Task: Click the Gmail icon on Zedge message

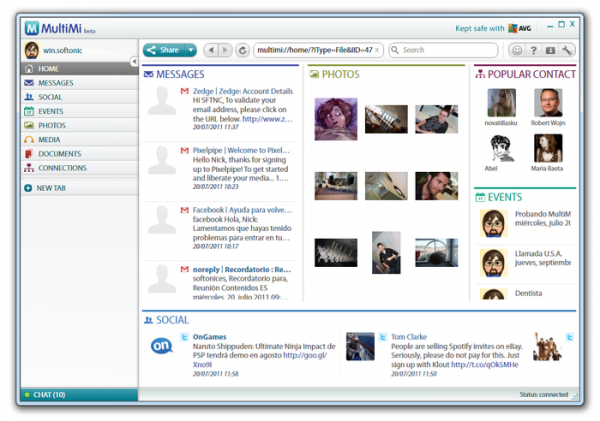Action: (x=184, y=91)
